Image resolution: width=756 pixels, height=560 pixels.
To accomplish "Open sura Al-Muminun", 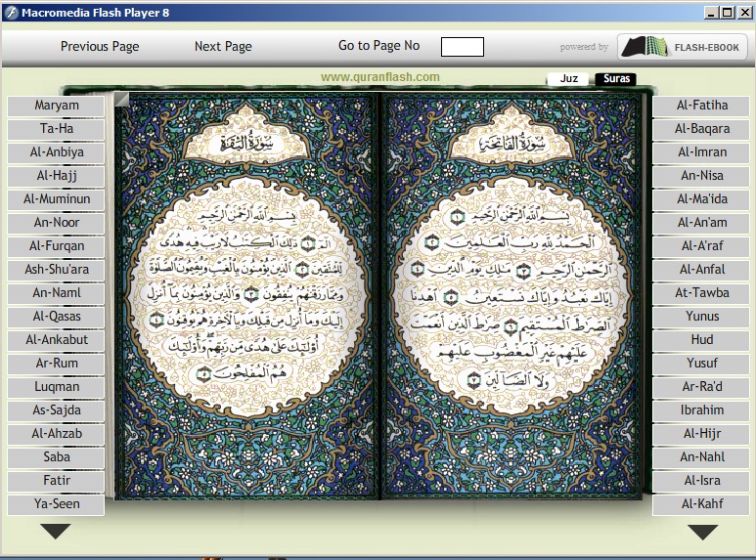I will [56, 199].
